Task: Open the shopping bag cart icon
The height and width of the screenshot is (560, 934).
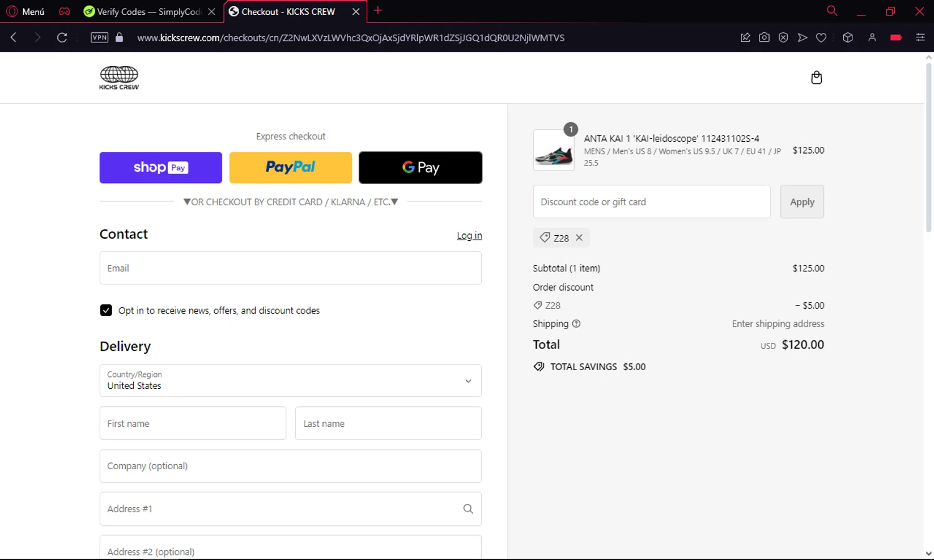Action: pyautogui.click(x=816, y=77)
